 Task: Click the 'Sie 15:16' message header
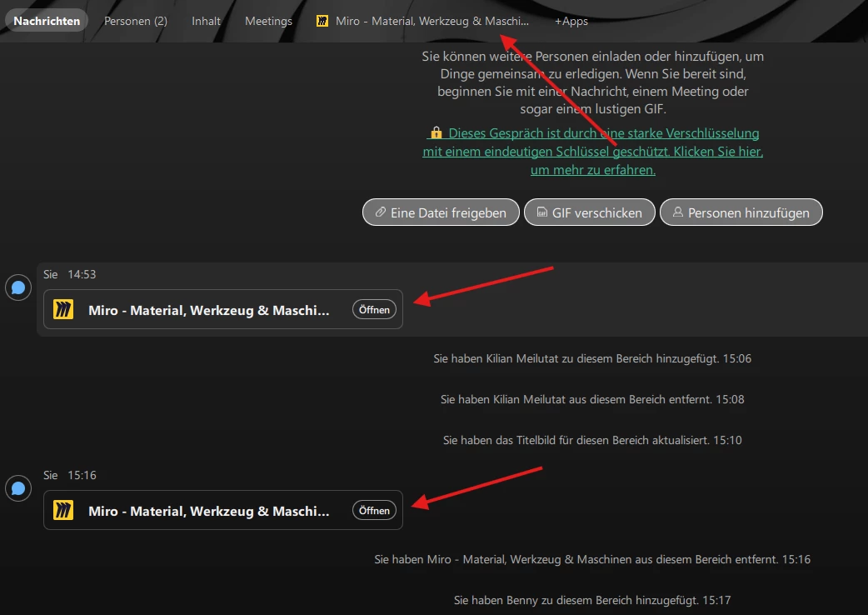tap(70, 476)
